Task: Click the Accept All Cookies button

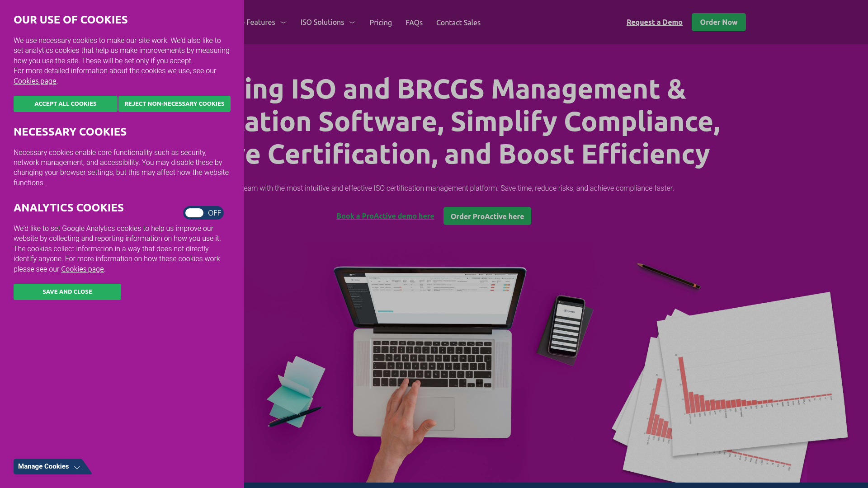Action: [65, 103]
